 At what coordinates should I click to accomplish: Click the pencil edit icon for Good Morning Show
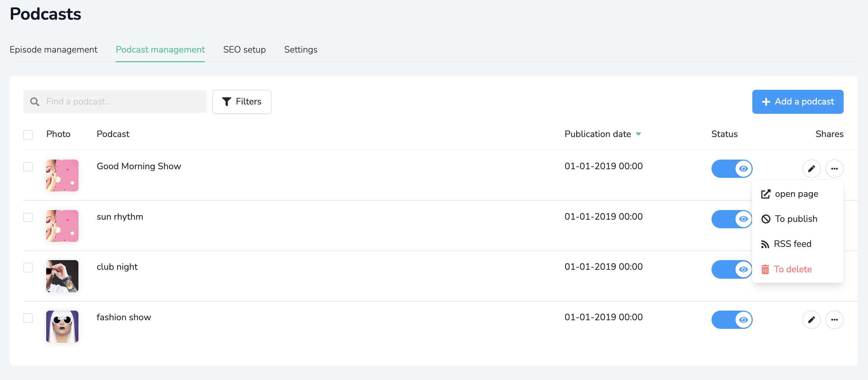pos(811,169)
